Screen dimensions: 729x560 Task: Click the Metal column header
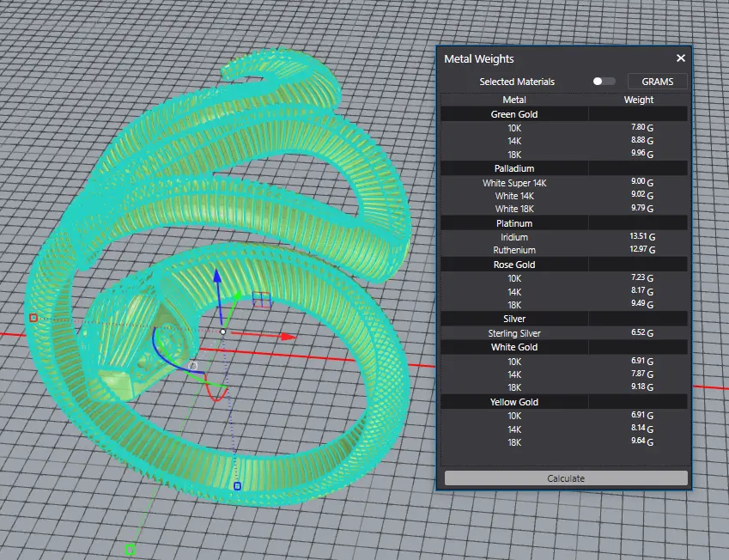tap(514, 100)
